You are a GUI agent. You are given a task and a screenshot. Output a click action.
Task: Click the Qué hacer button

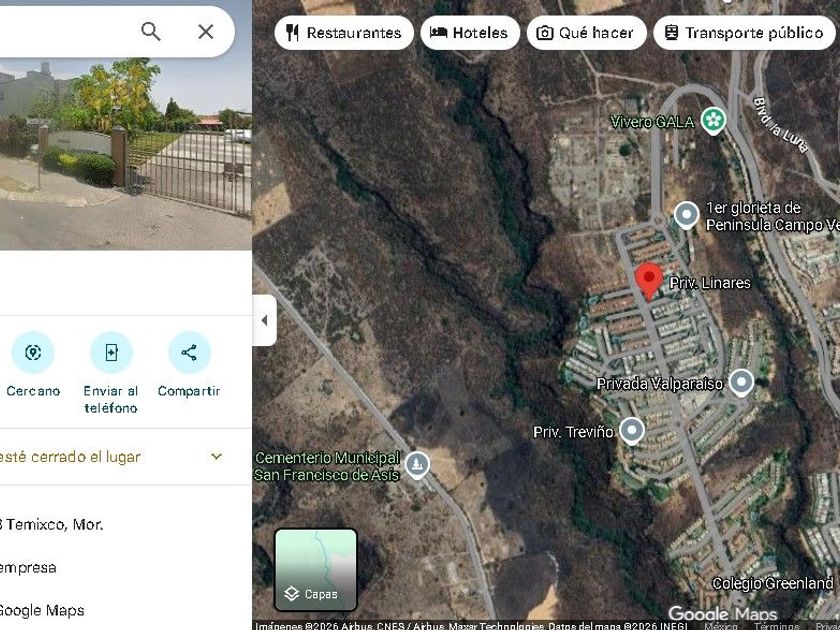tap(587, 33)
